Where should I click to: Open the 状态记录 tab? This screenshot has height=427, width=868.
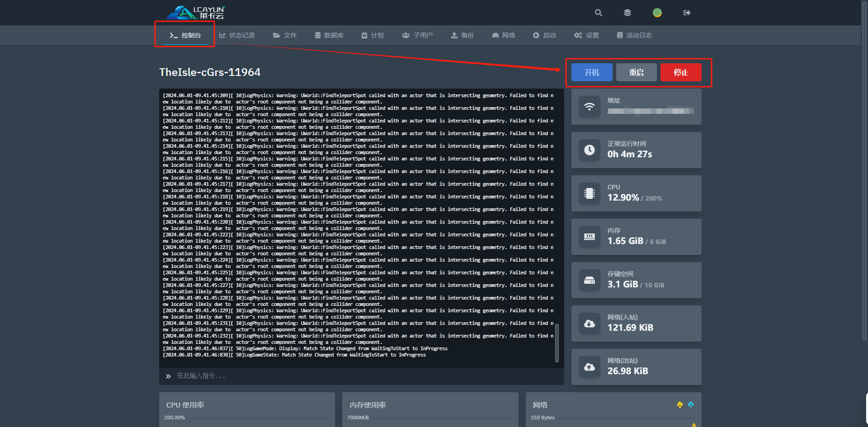[x=237, y=35]
